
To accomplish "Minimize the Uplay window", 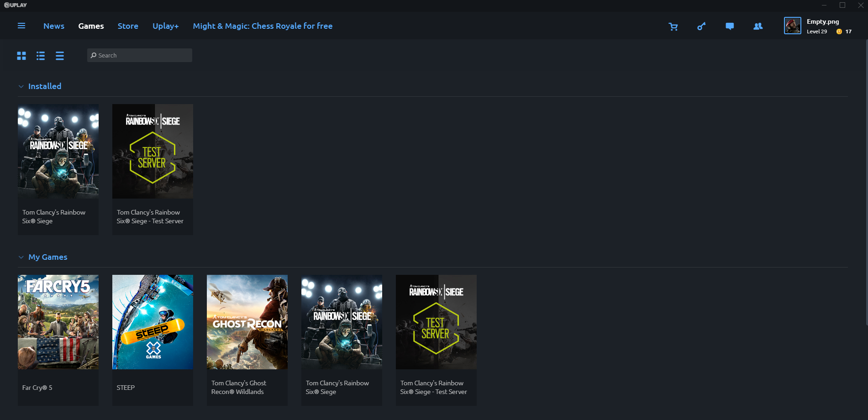I will tap(824, 5).
